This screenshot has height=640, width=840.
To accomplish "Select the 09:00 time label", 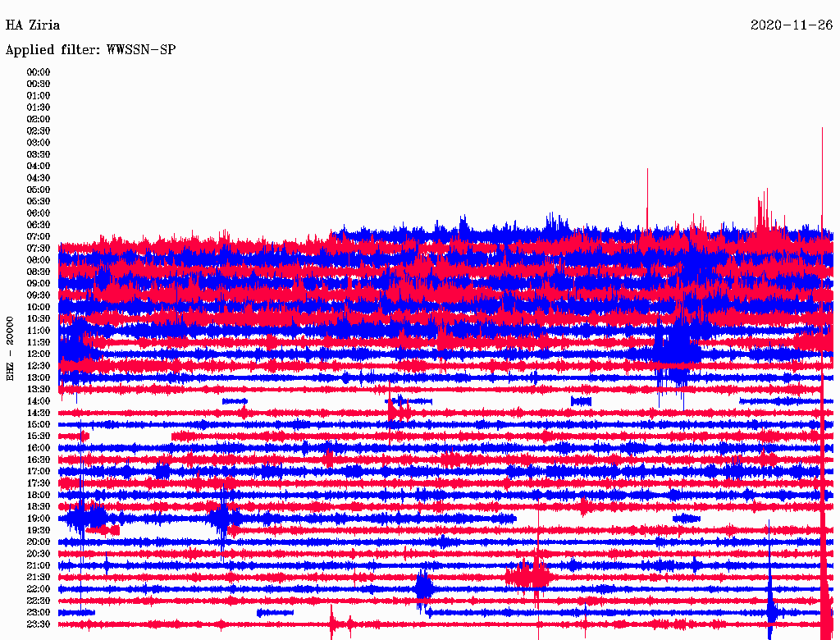I will tap(39, 284).
